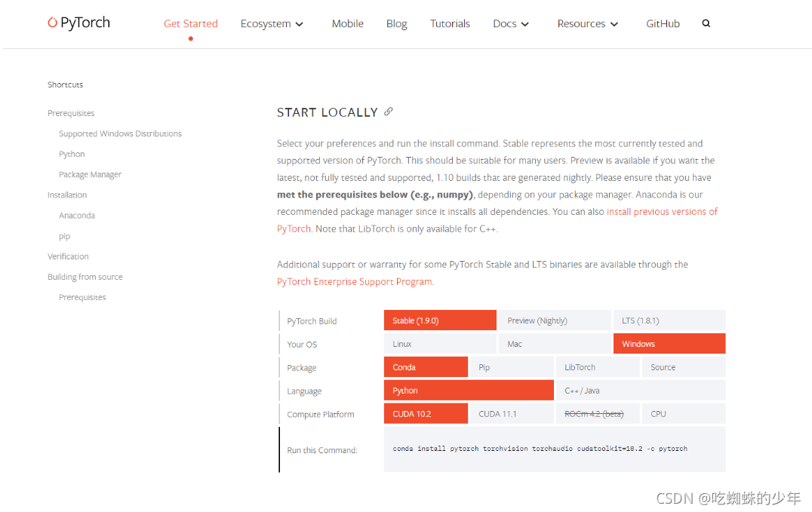
Task: Click the Shortcuts sidebar heading
Action: pos(65,84)
